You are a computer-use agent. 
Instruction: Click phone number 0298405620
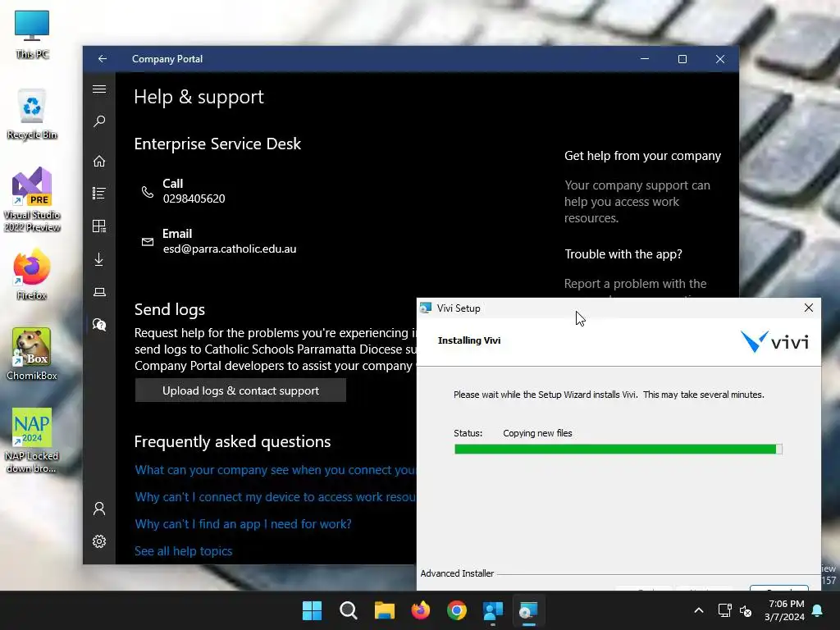point(194,199)
